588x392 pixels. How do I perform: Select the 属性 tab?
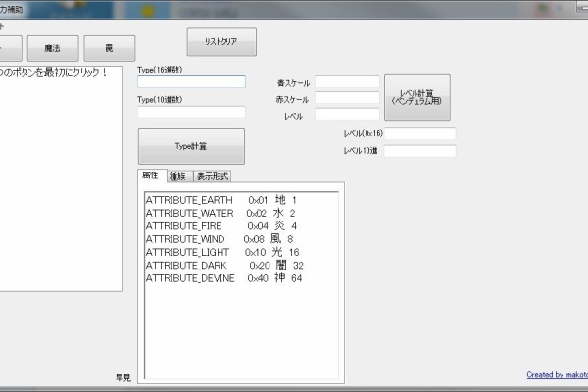(151, 175)
